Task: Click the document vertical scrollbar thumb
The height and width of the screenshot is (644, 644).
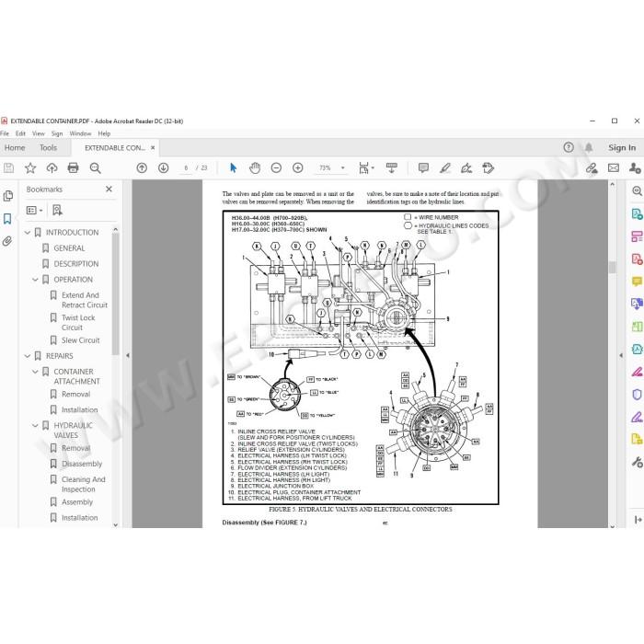Action: coord(613,268)
